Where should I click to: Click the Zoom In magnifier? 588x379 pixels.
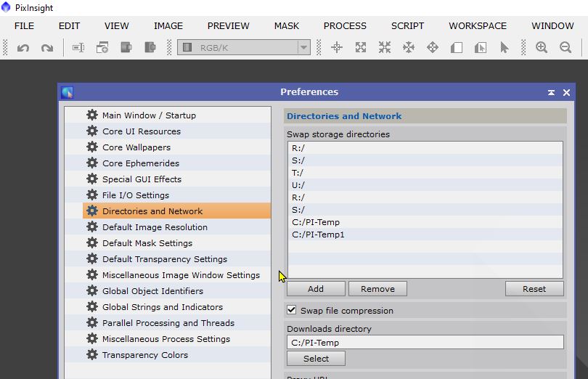(x=542, y=48)
